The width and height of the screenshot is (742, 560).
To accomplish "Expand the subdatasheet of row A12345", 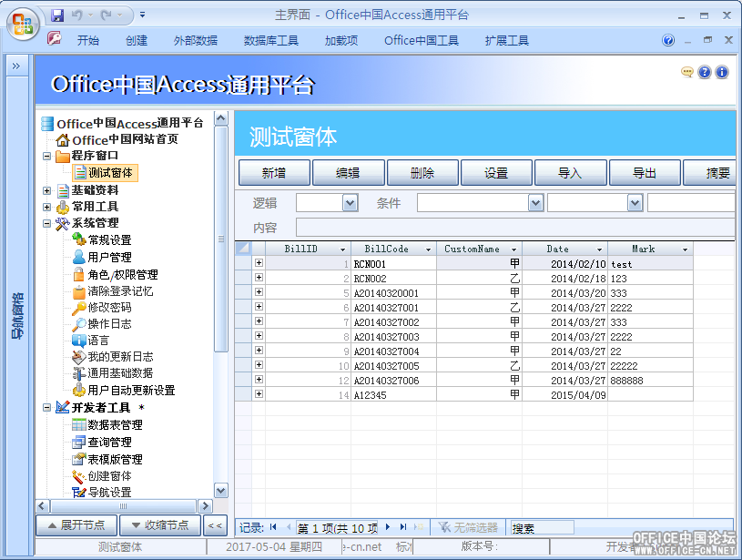I will click(x=259, y=394).
